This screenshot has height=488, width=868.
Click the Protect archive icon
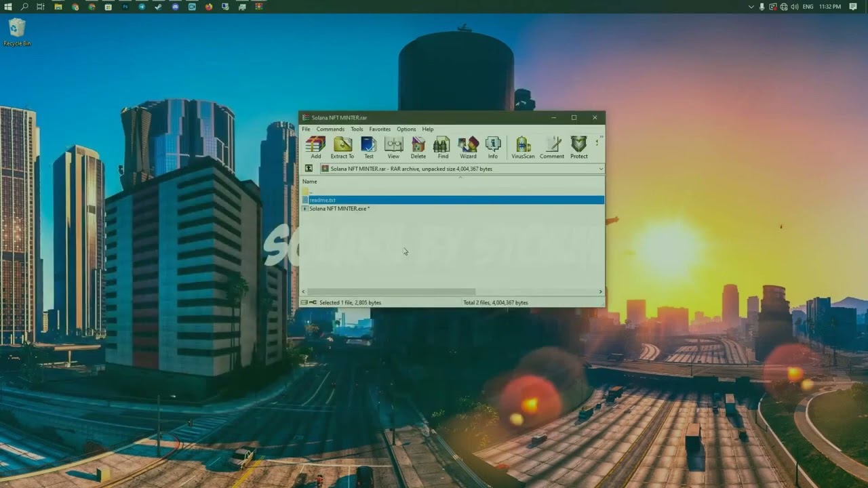(578, 147)
